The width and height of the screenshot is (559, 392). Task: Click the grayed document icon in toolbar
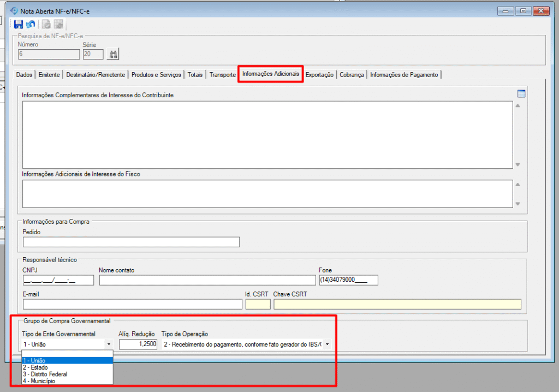[47, 24]
